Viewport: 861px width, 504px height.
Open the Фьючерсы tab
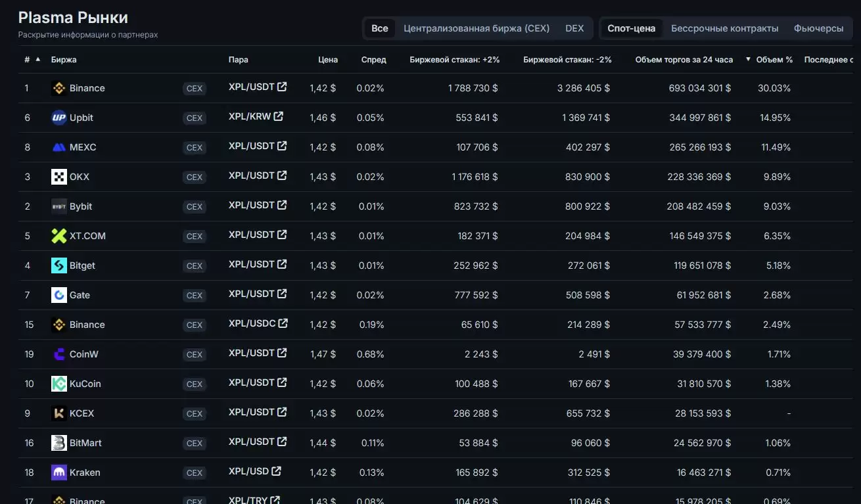click(x=818, y=28)
